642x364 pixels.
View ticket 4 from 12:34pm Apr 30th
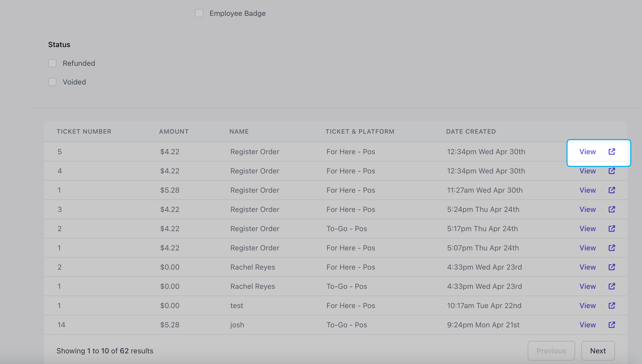[587, 171]
